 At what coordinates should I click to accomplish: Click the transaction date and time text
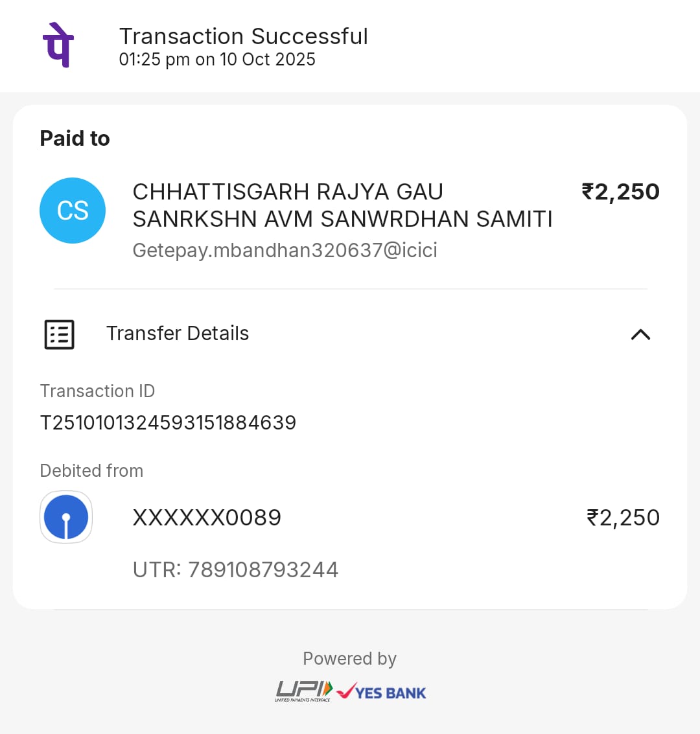pyautogui.click(x=217, y=60)
